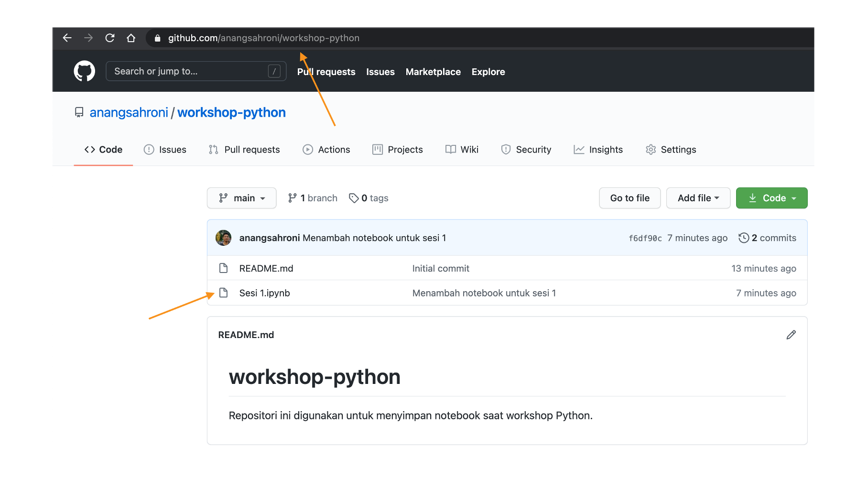Open the Actions tab
The height and width of the screenshot is (480, 868).
tap(326, 150)
